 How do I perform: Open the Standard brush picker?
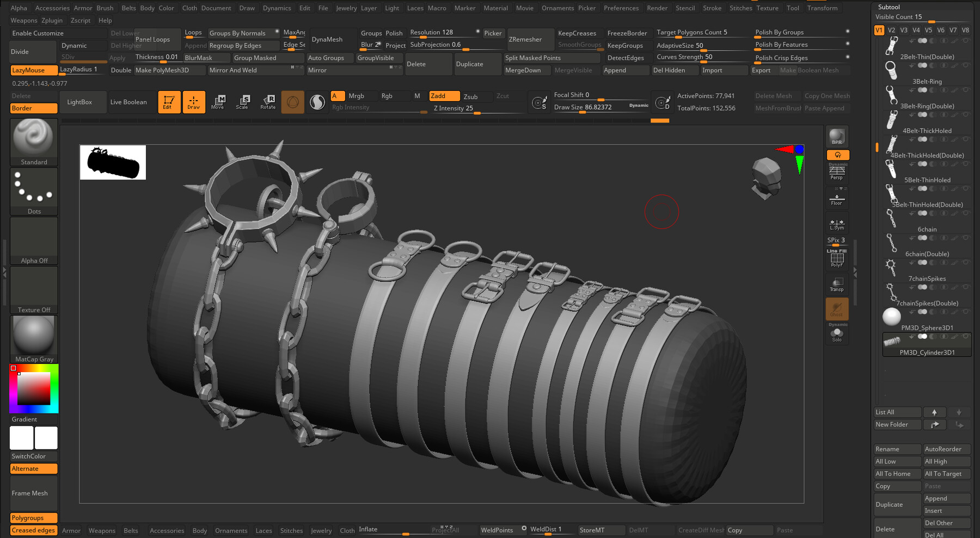coord(34,142)
